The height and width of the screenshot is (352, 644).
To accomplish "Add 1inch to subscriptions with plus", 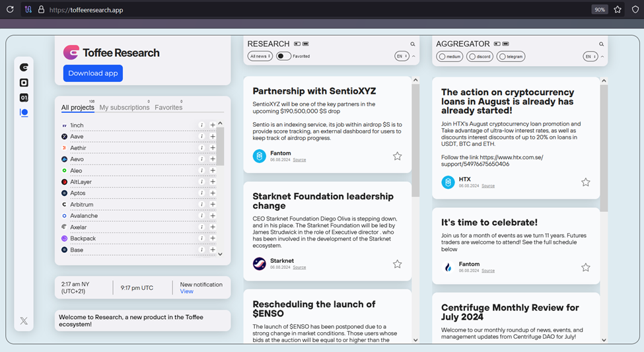I will tap(213, 125).
